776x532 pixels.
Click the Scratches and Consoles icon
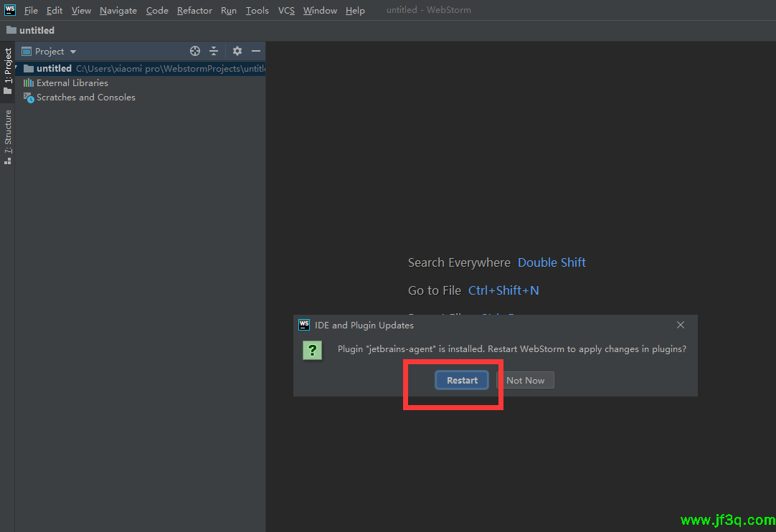point(29,98)
